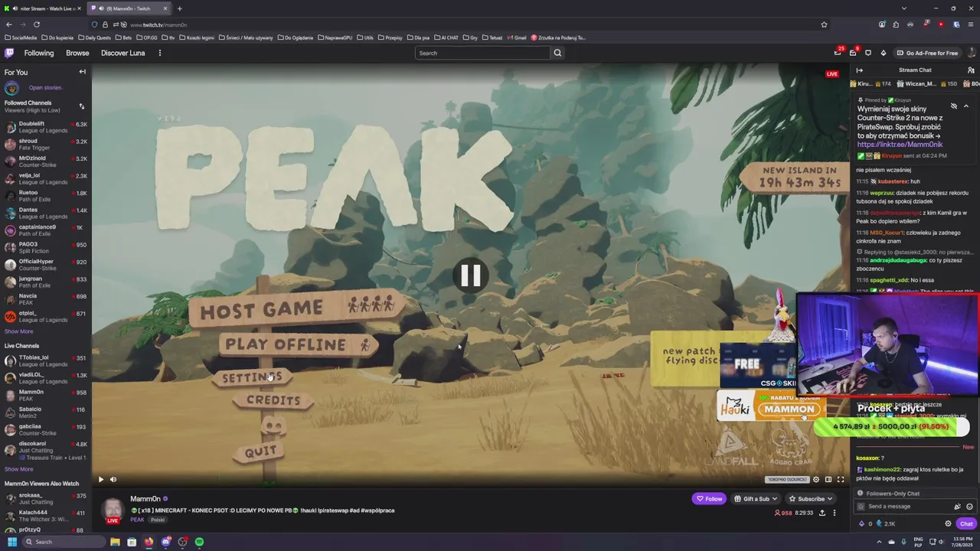Open the whispers speech-bubble icon
Screen dimensions: 980x551
(868, 53)
